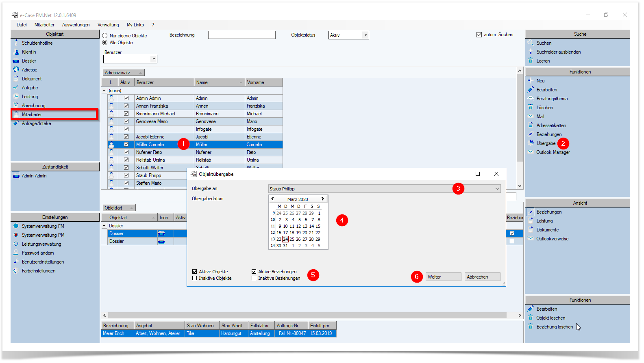Select Alle Objekte radio button

(105, 43)
